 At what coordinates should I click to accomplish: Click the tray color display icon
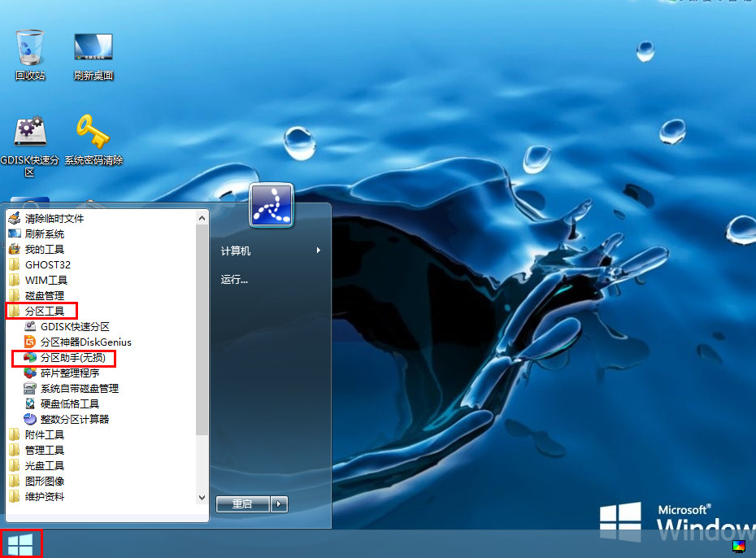click(x=738, y=546)
